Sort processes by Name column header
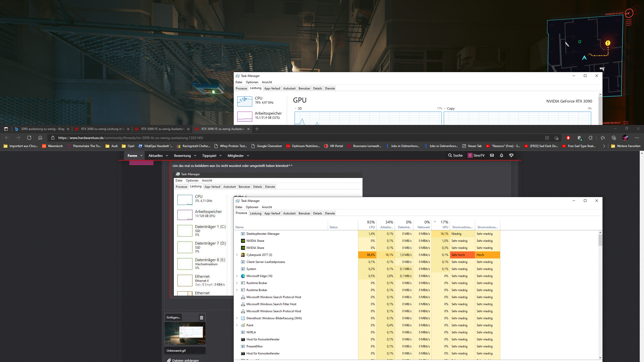 click(281, 225)
